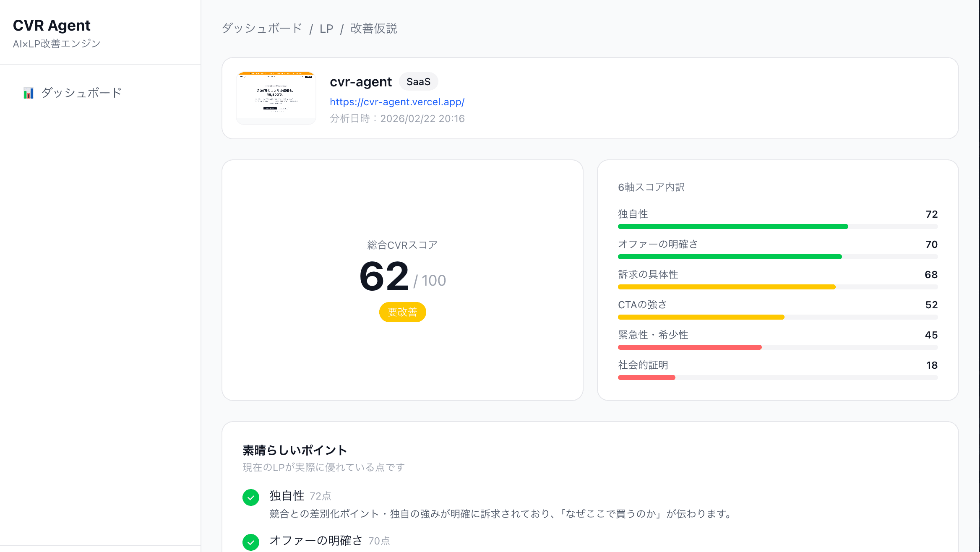Open the ダッシュボード breadcrumb item
The image size is (980, 552).
coord(261,28)
